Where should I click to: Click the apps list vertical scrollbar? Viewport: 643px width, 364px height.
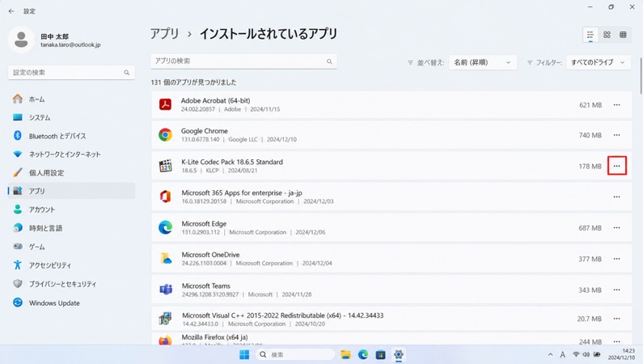(x=641, y=76)
